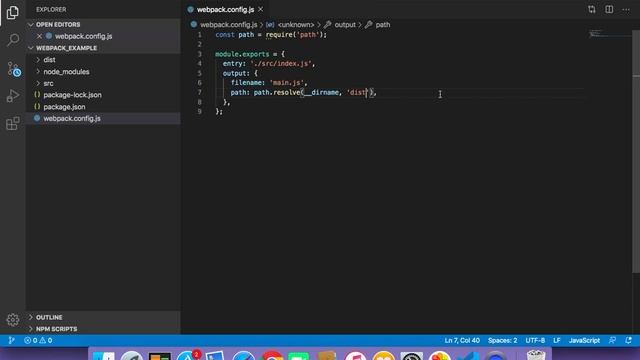Open the Trash from the dock

(x=536, y=355)
